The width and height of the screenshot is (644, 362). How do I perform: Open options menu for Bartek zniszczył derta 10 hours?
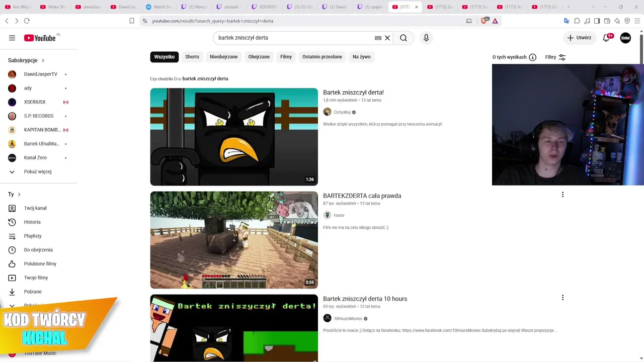(x=562, y=298)
